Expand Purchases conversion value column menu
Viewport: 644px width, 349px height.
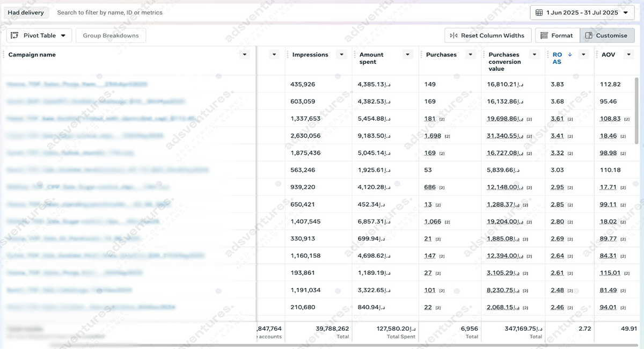(534, 55)
